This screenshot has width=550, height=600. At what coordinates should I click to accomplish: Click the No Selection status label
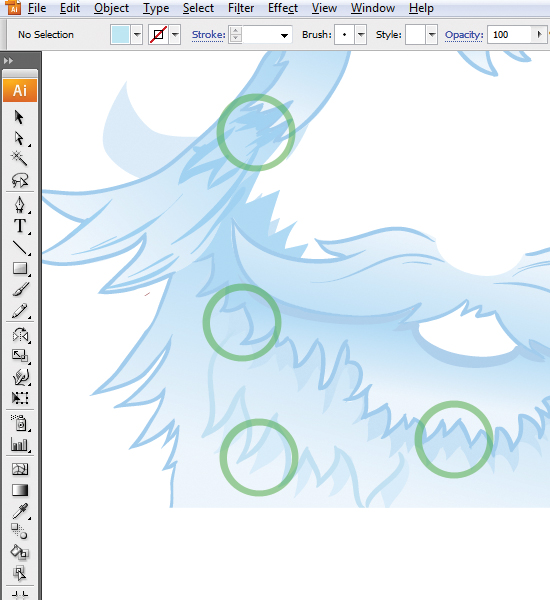pos(46,35)
